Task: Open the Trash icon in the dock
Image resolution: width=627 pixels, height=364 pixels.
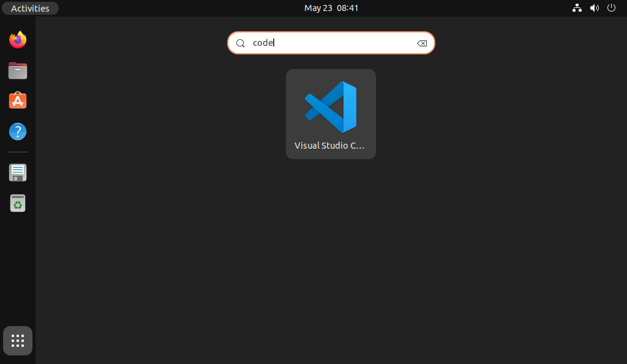Action: click(x=17, y=202)
